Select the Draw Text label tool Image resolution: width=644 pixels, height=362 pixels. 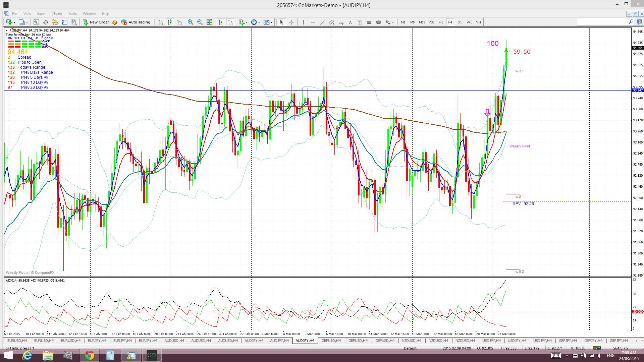click(x=350, y=22)
